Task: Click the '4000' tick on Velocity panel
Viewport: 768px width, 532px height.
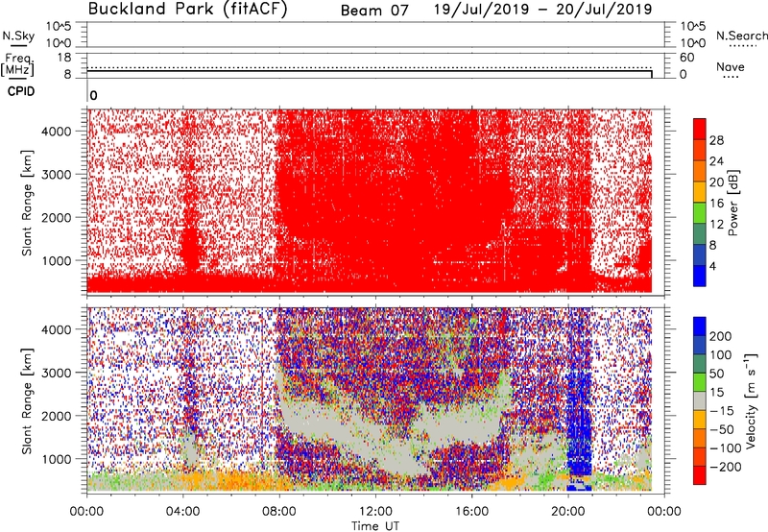Action: 57,329
